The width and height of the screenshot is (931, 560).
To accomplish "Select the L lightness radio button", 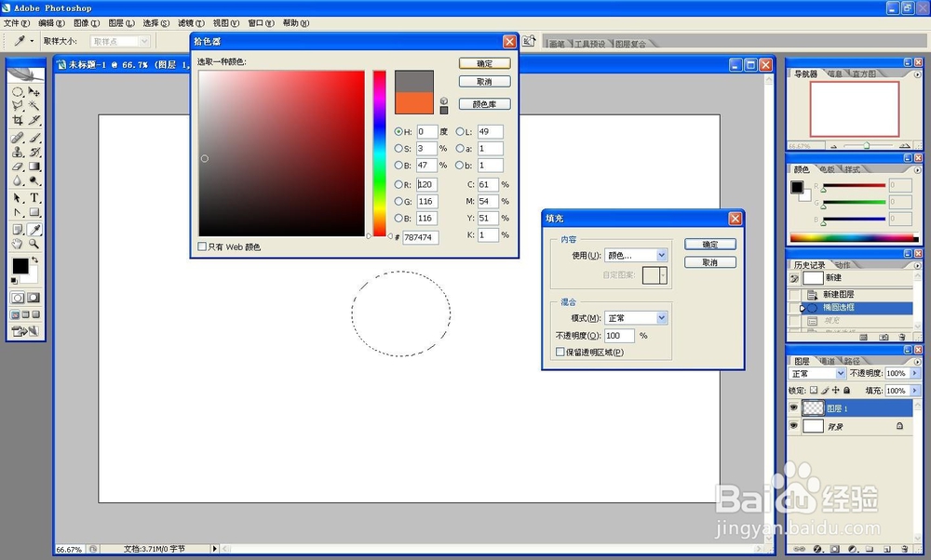I will (460, 132).
